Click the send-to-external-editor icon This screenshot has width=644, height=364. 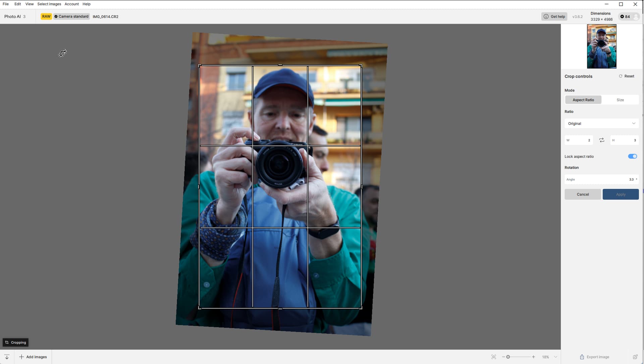pyautogui.click(x=635, y=357)
